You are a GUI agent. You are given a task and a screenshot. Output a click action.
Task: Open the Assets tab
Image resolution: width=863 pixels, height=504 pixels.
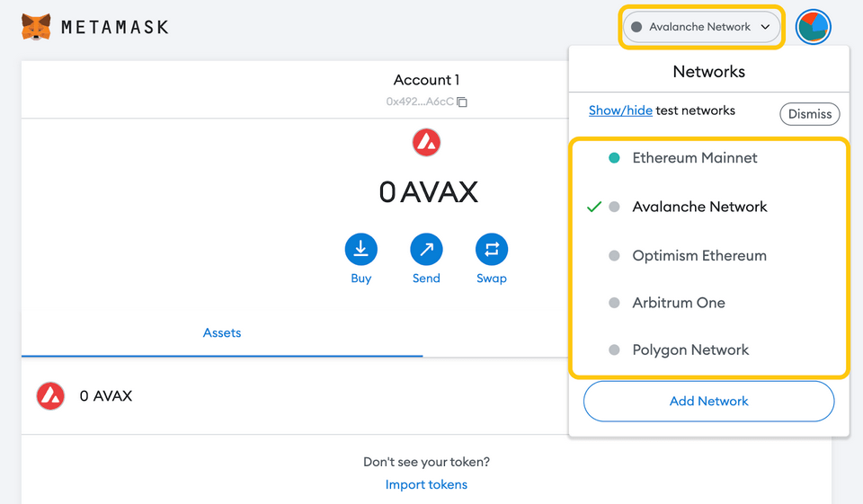point(222,333)
